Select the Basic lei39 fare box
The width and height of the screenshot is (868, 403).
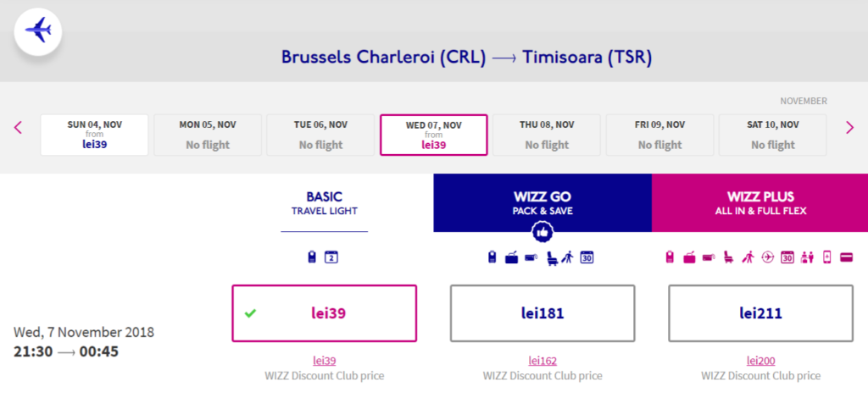(324, 313)
